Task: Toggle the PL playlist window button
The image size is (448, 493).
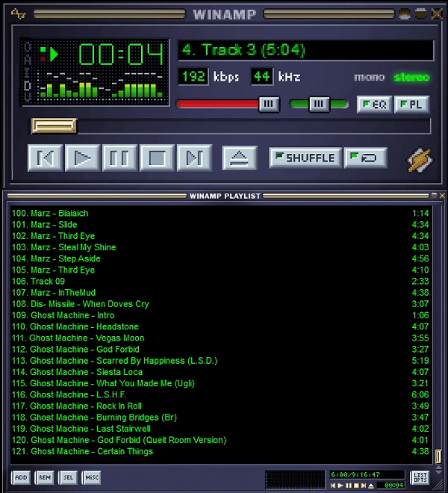Action: coord(411,104)
